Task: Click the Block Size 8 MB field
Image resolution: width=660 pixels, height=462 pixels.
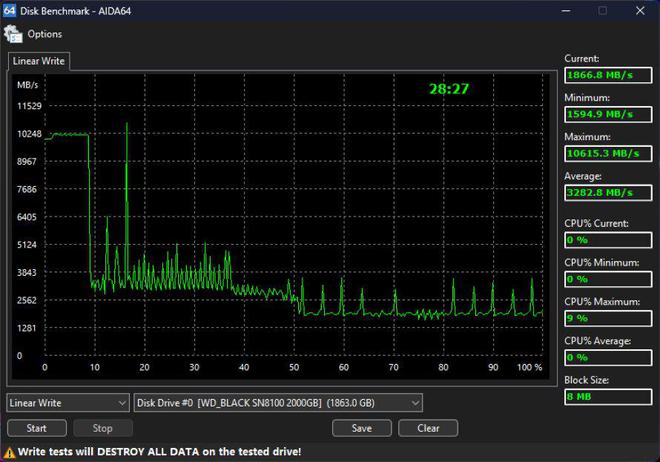Action: (x=608, y=396)
